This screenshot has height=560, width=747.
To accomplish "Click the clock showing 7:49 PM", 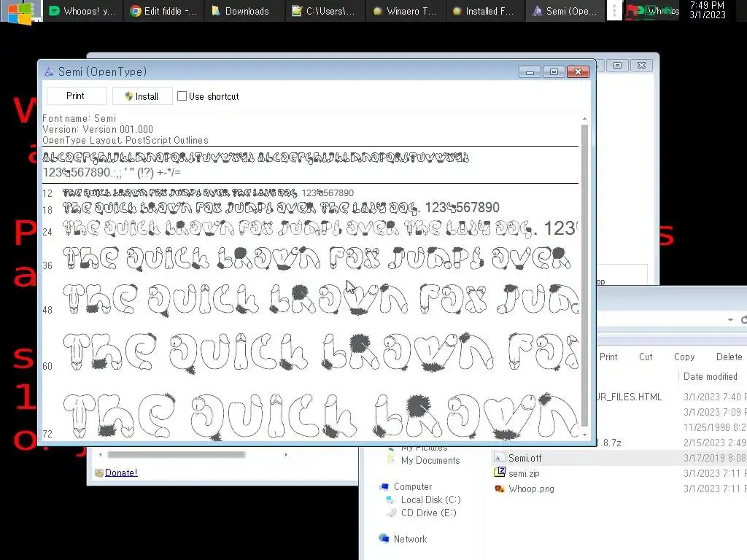I will pos(708,10).
